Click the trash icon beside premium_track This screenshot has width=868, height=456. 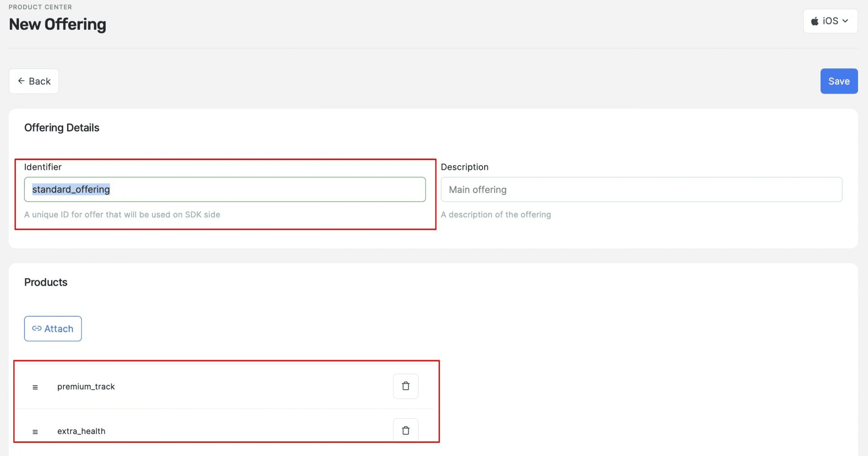click(x=406, y=386)
